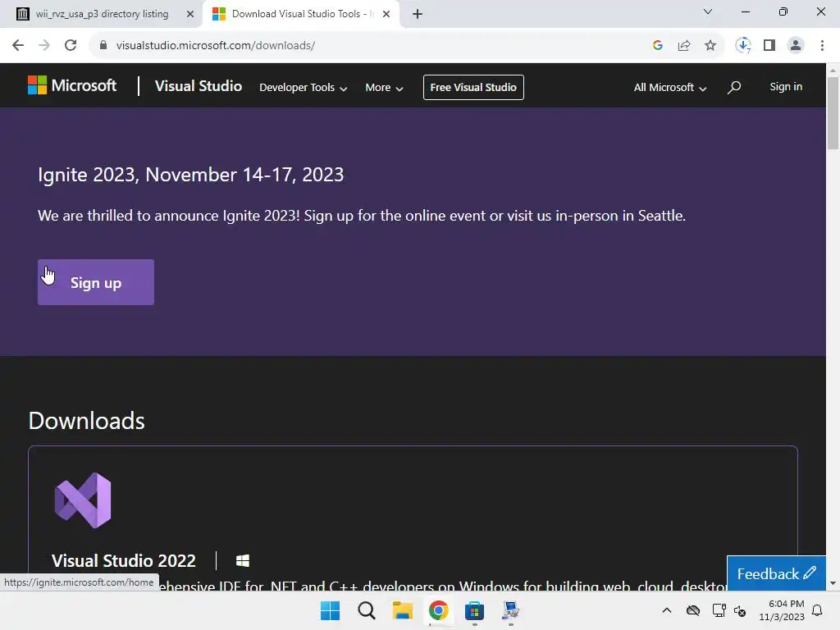Open the tab search chevron
The image size is (840, 630).
(x=708, y=11)
